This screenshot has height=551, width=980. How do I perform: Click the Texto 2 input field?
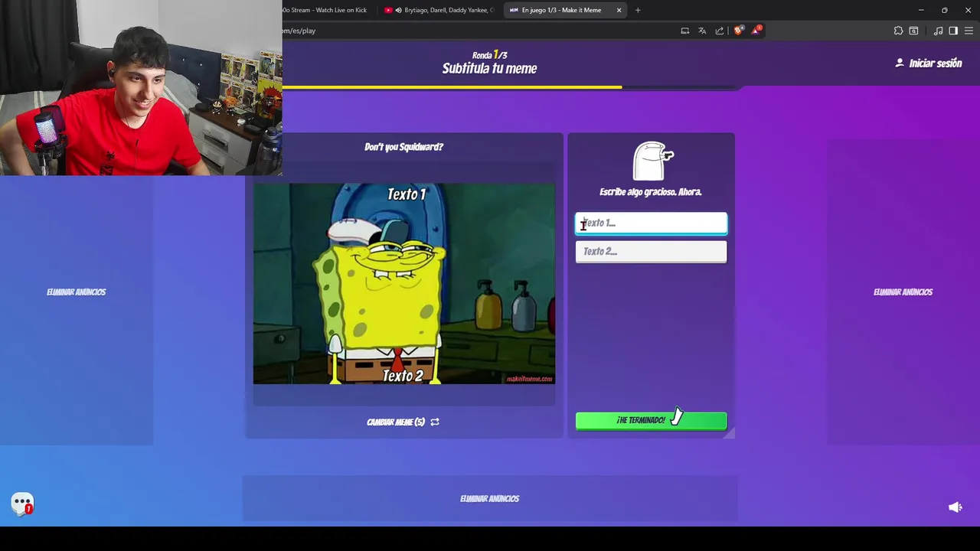tap(651, 251)
